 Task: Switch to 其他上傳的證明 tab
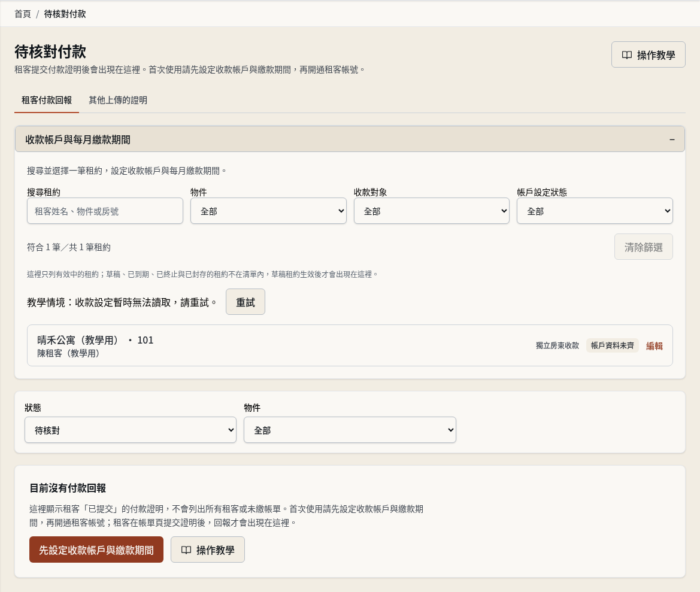click(118, 100)
